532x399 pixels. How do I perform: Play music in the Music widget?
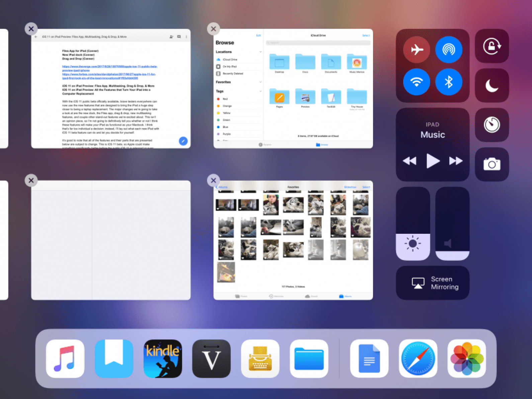(433, 161)
